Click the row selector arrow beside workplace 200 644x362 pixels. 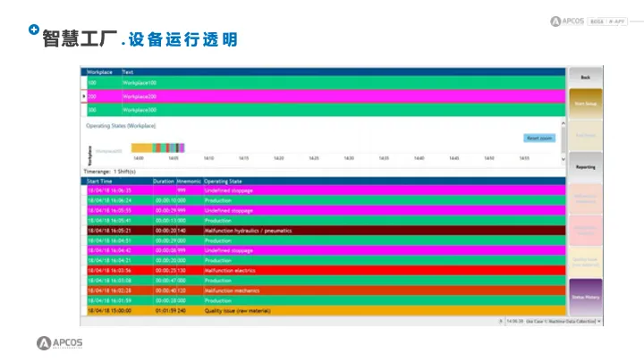click(x=84, y=97)
